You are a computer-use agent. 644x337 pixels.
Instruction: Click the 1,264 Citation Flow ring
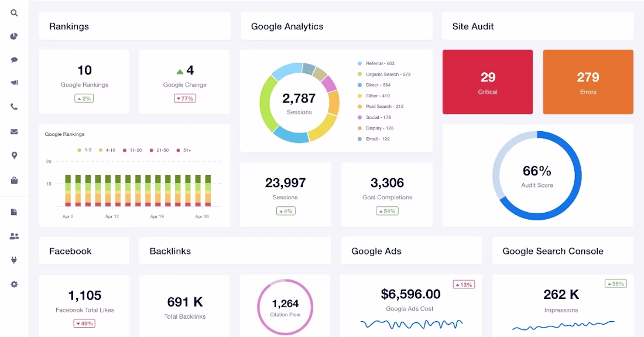point(285,307)
